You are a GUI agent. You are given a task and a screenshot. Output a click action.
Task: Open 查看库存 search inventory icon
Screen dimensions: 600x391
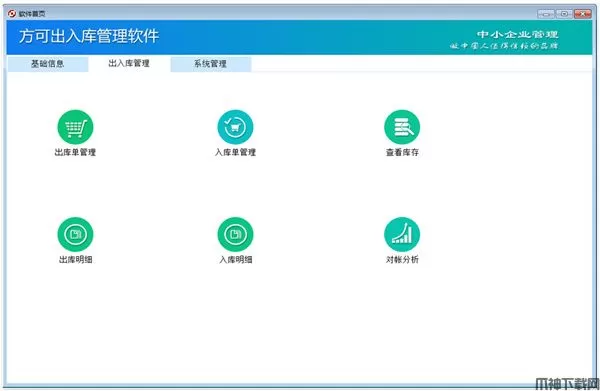pos(402,127)
